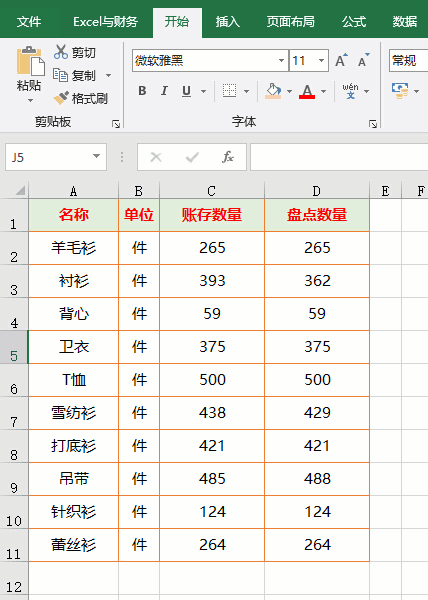Click header cell 账存数量
Image resolution: width=428 pixels, height=600 pixels.
click(x=212, y=215)
